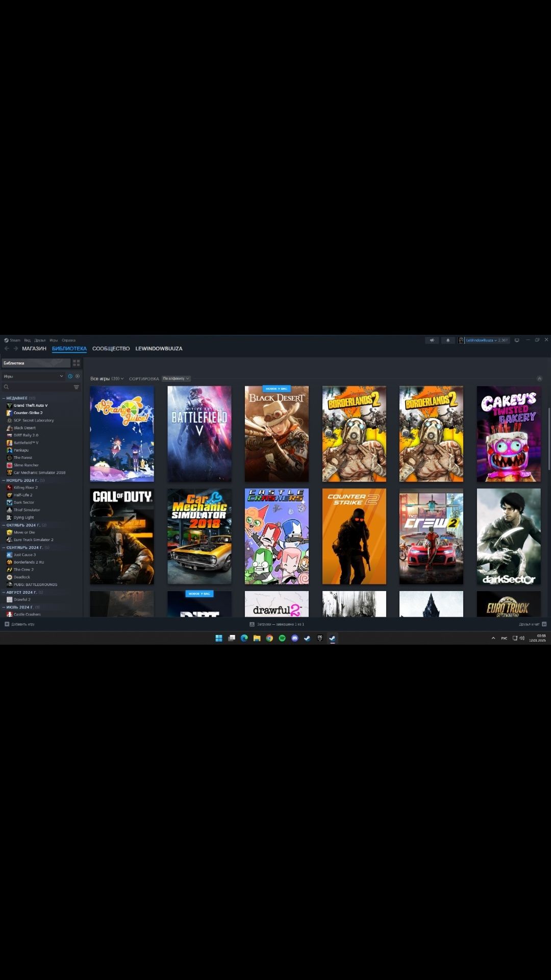Open grid view of library collections

click(x=77, y=363)
